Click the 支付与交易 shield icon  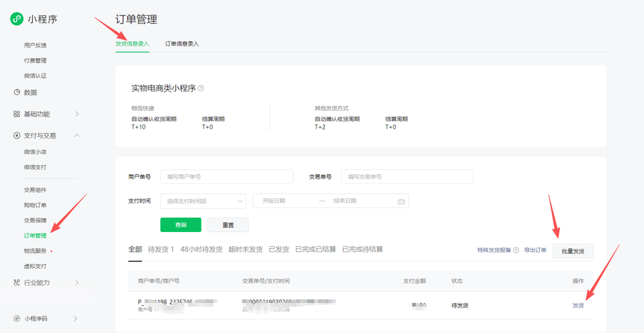16,135
